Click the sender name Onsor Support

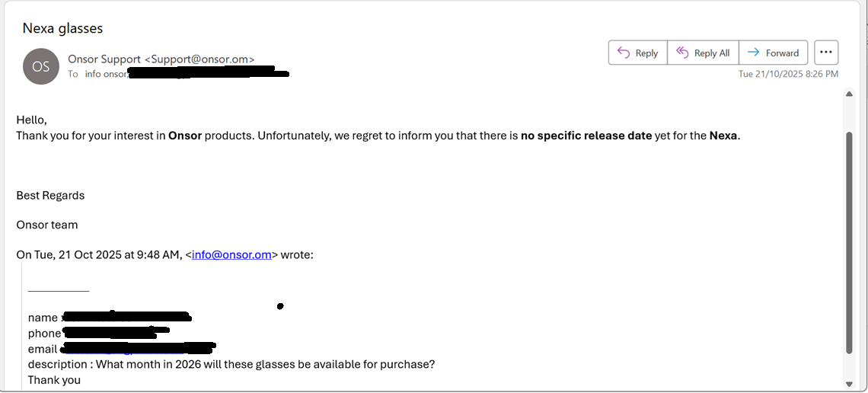(x=104, y=59)
